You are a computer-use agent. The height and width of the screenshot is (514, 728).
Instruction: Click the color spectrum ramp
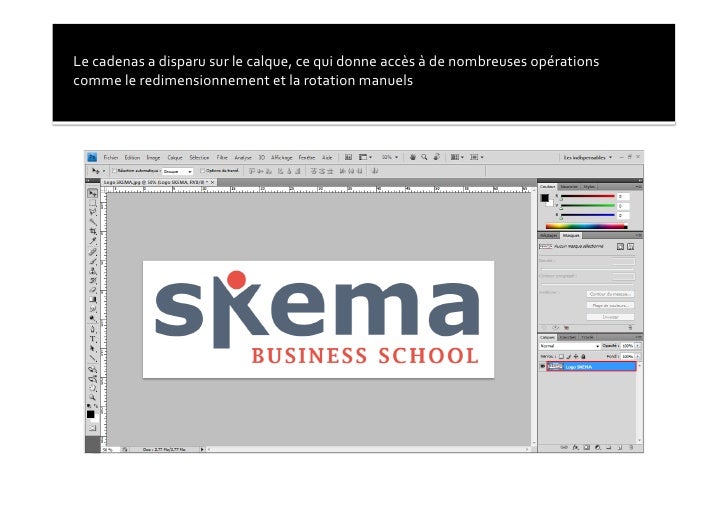[x=587, y=227]
